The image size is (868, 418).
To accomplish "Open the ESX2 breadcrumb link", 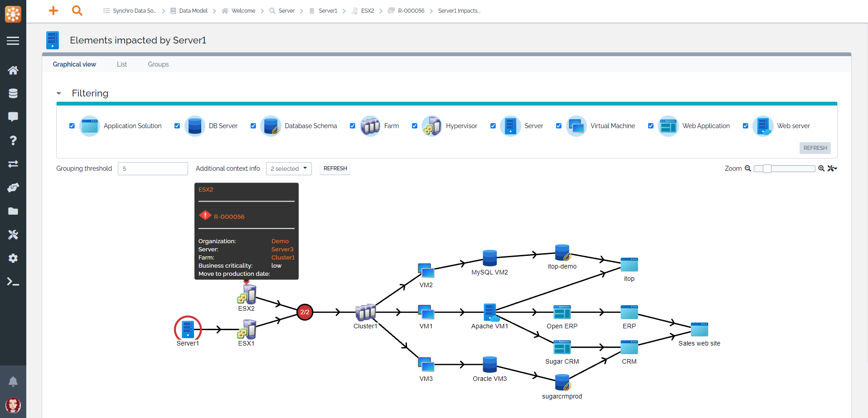I will (367, 10).
